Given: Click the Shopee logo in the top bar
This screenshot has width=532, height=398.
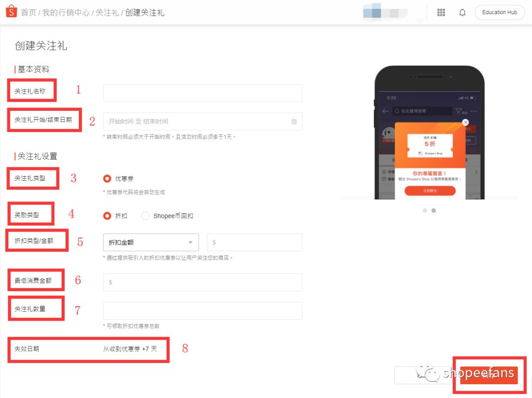Looking at the screenshot, I should (11, 12).
